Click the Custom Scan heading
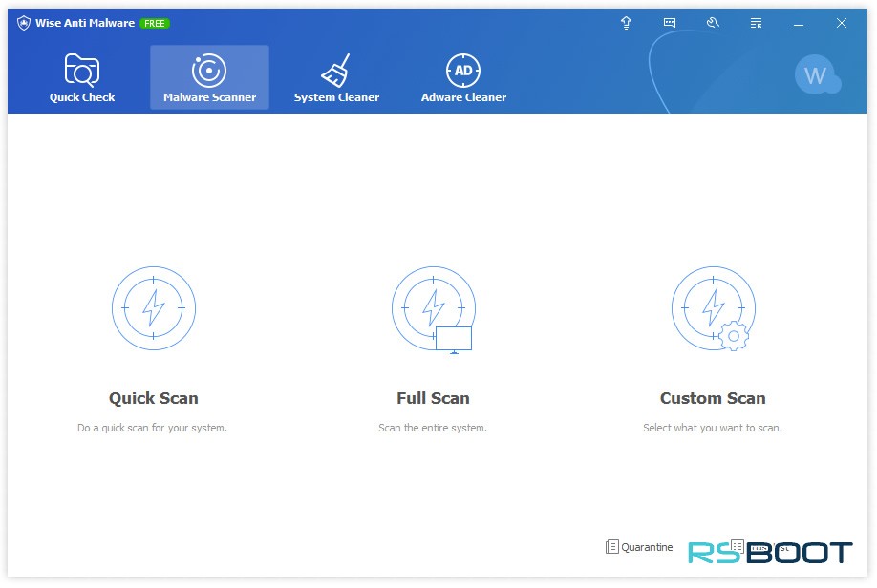Screen dimensions: 877x588 tap(713, 398)
